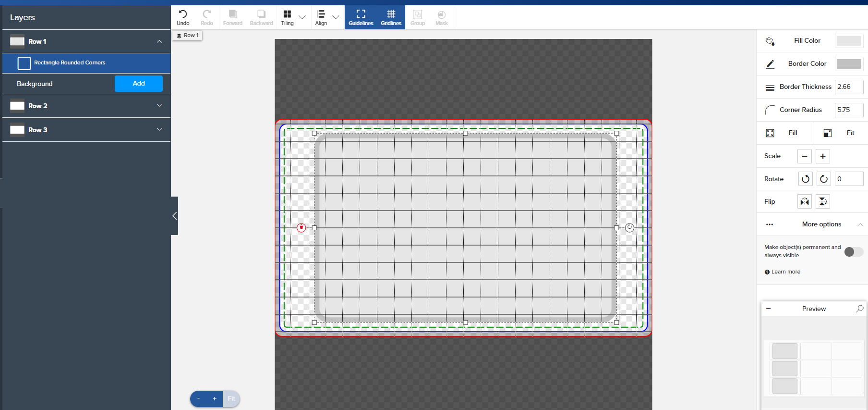Open the Border Color swatch
The image size is (868, 410).
[849, 64]
